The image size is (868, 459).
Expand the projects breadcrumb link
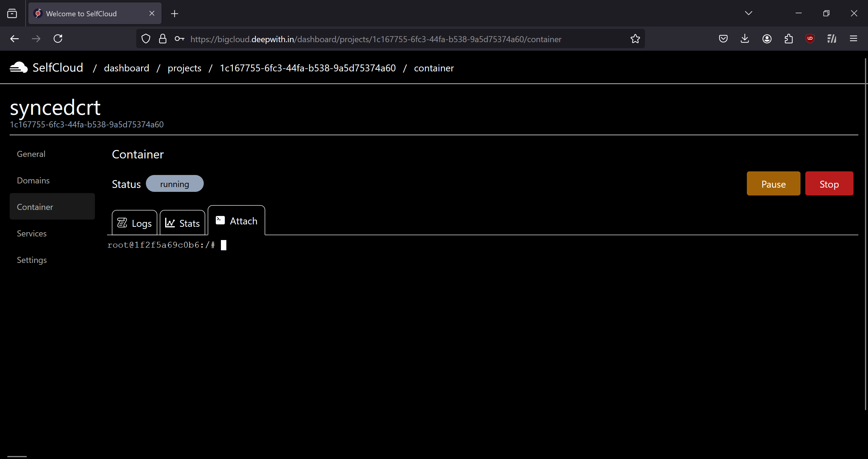click(184, 68)
